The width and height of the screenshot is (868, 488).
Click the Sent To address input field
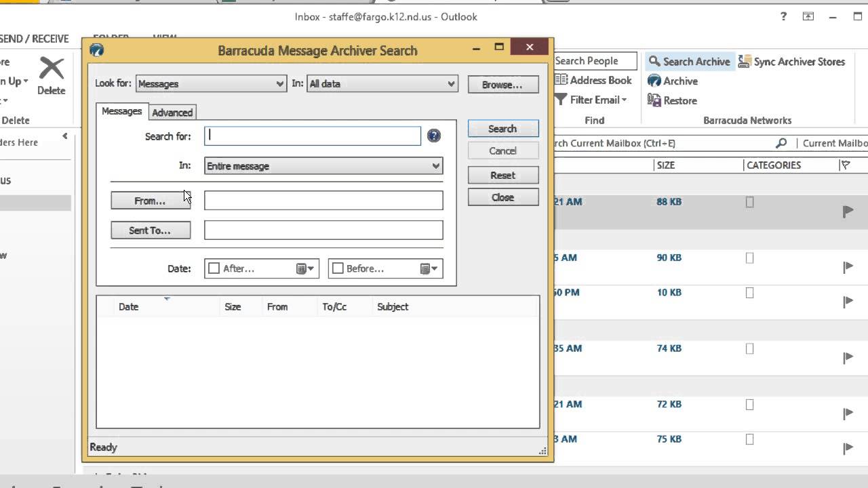click(323, 230)
